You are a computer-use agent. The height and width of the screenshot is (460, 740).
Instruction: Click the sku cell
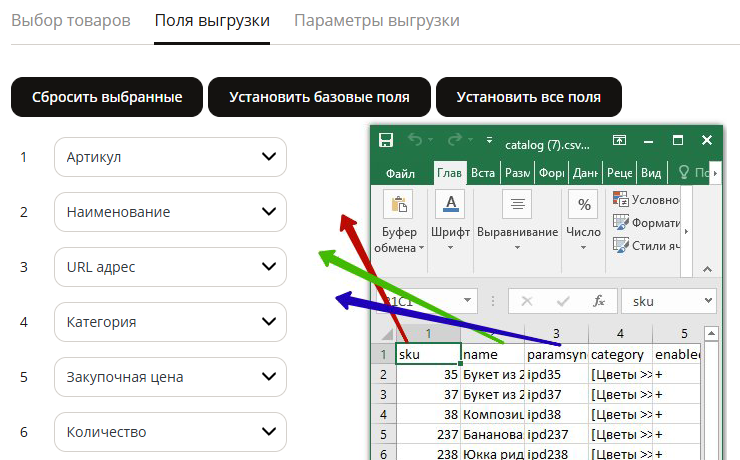[428, 354]
